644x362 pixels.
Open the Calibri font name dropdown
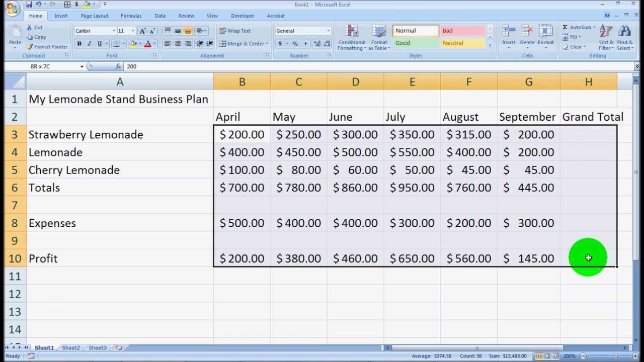[113, 31]
